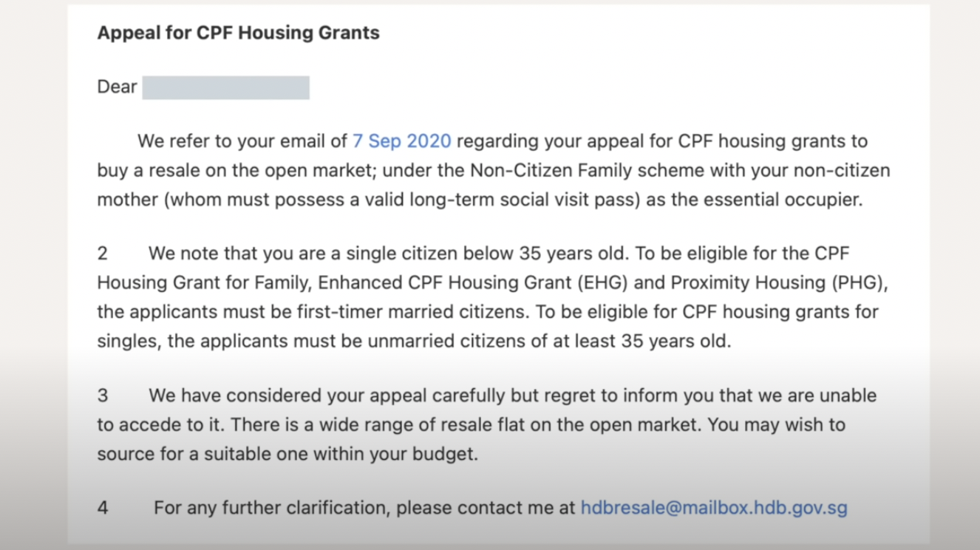Click paragraph number 3
The image size is (980, 550).
(x=102, y=395)
